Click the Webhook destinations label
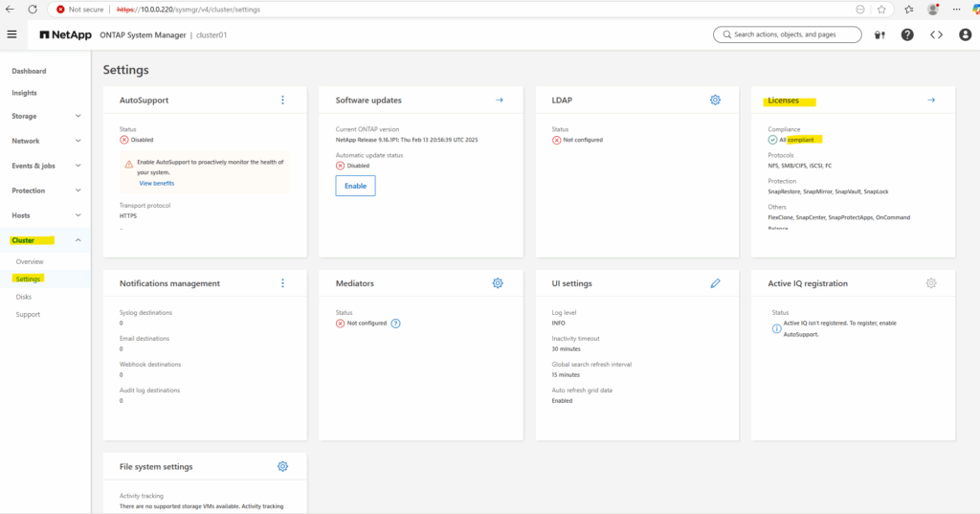This screenshot has height=514, width=980. (150, 365)
